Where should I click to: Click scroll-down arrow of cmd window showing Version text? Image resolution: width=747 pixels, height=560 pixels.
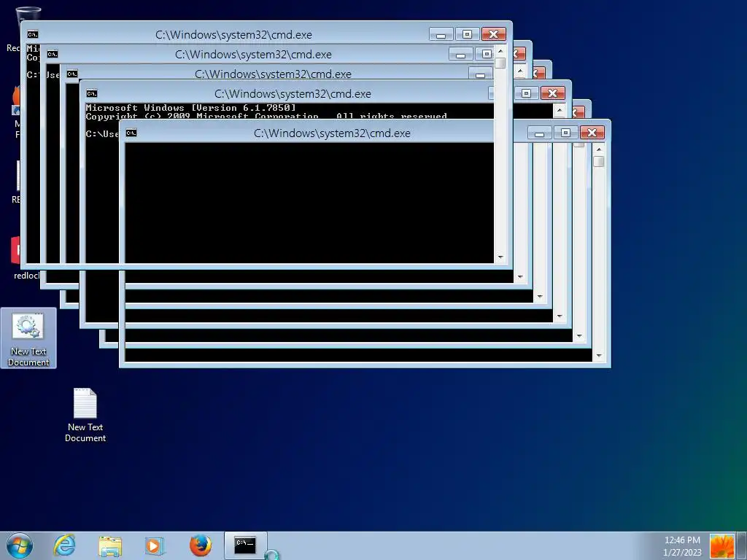point(560,316)
